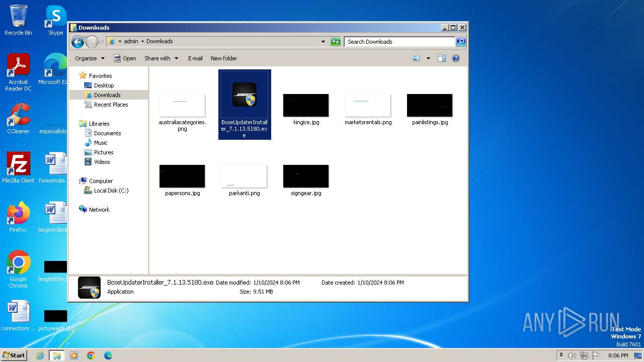Type in the Search Downloads field
This screenshot has height=362, width=644.
point(400,42)
